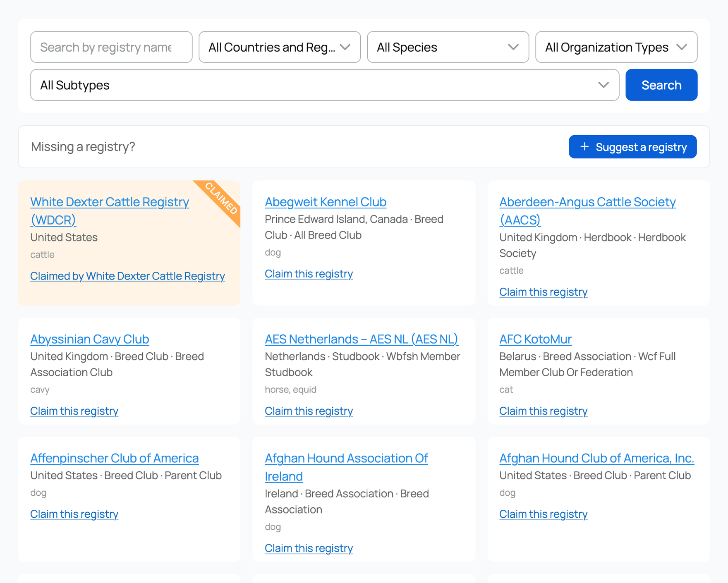
Task: Click the 'Missing a registry?' text
Action: tap(83, 147)
